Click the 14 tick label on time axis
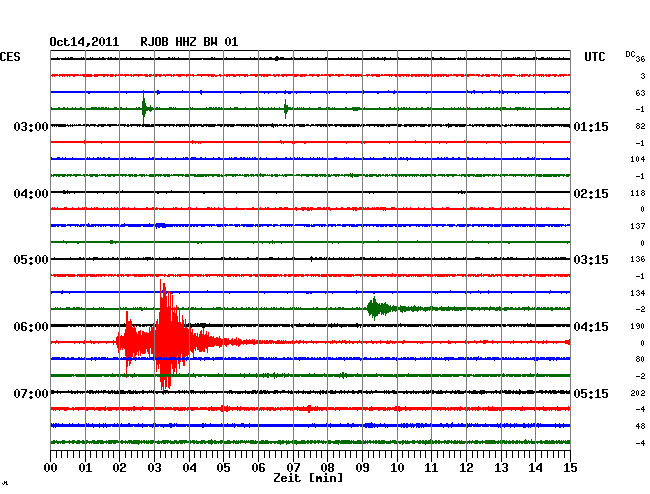The width and height of the screenshot is (650, 494). pyautogui.click(x=535, y=467)
